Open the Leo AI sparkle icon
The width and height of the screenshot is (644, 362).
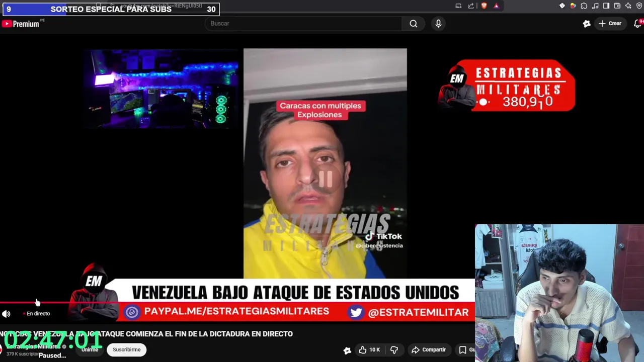pyautogui.click(x=628, y=6)
